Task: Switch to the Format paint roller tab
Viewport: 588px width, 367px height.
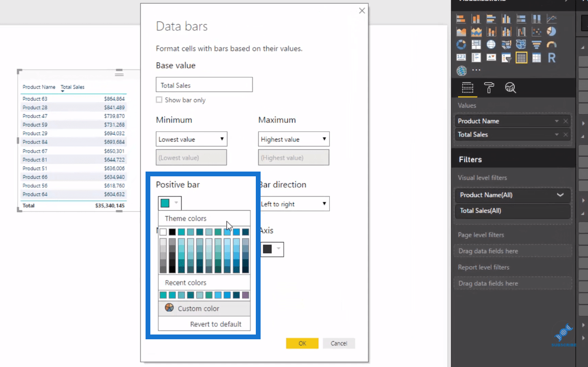Action: coord(489,88)
